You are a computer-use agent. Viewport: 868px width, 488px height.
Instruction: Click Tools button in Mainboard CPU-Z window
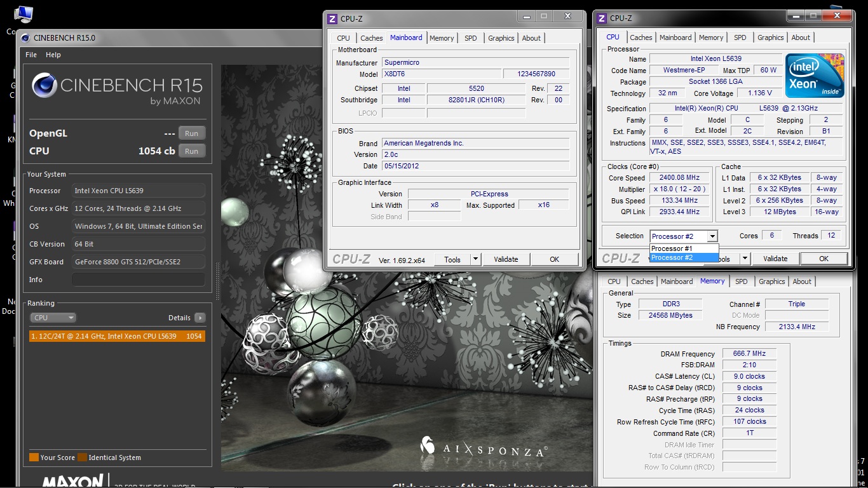point(452,259)
